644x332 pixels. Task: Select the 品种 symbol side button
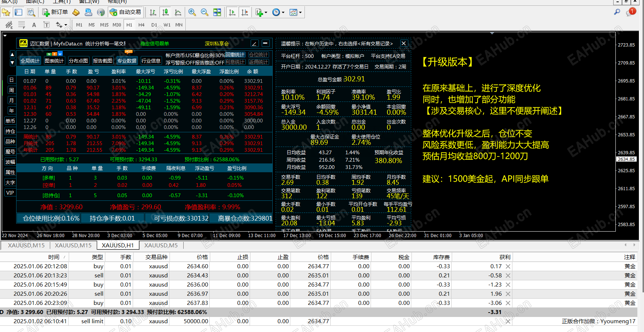(x=10, y=141)
